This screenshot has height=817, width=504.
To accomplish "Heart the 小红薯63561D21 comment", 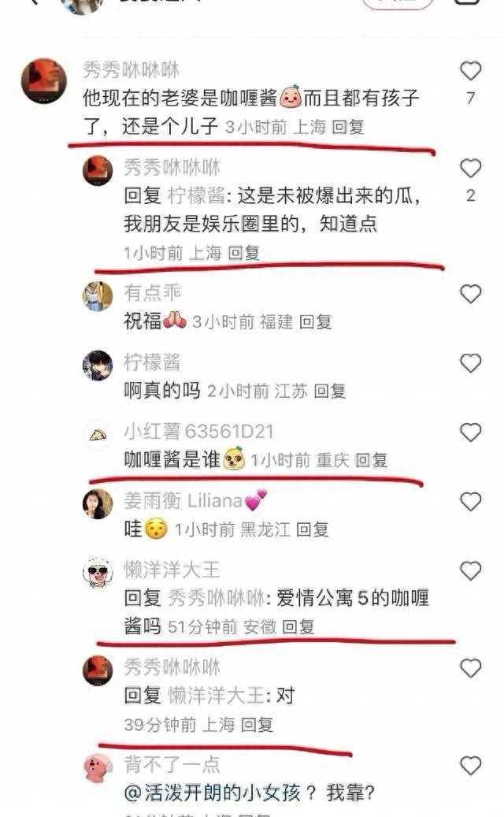I will click(470, 433).
